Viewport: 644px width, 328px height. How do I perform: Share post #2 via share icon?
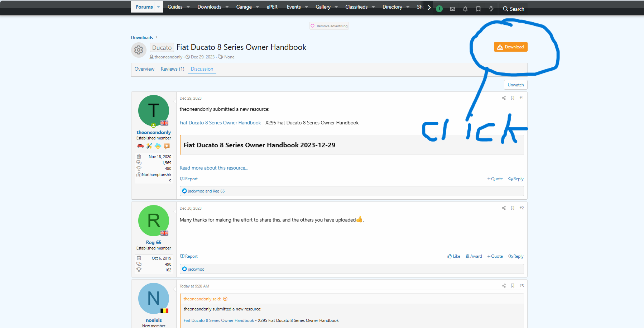pyautogui.click(x=504, y=208)
